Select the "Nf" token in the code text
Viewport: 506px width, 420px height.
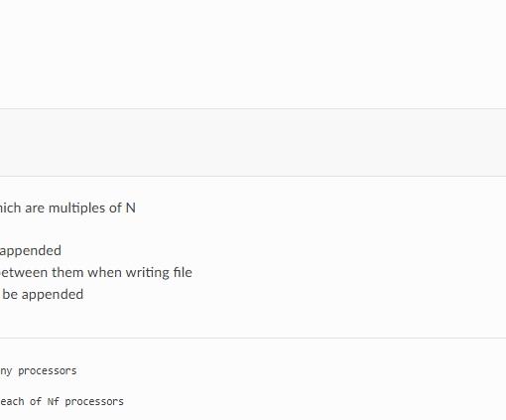click(x=54, y=402)
